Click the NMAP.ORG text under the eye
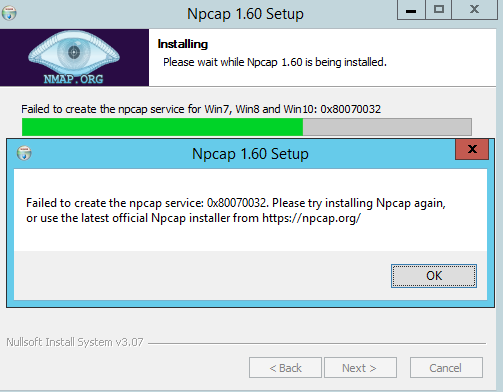Image resolution: width=503 pixels, height=392 pixels. pos(73,79)
